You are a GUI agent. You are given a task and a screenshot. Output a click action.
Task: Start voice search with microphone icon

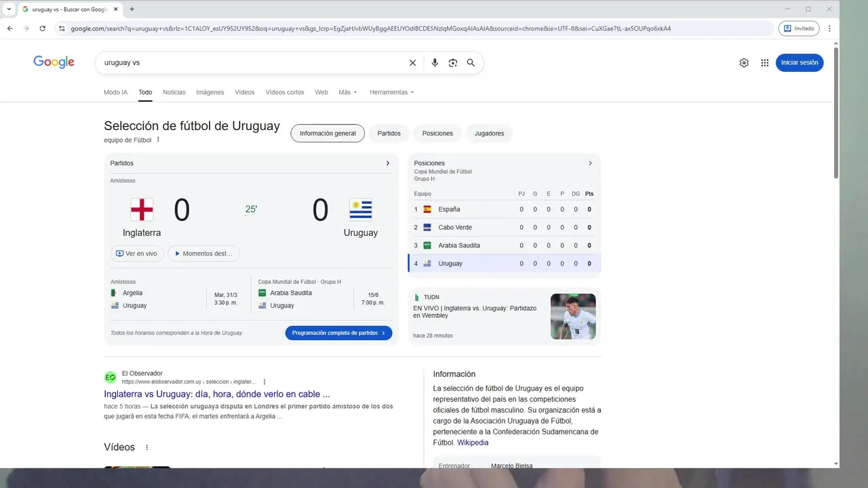pos(435,62)
